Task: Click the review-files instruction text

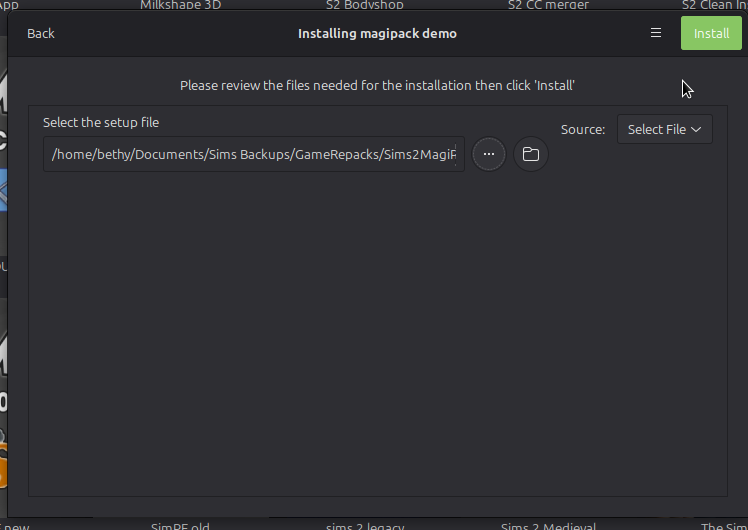Action: 377,86
